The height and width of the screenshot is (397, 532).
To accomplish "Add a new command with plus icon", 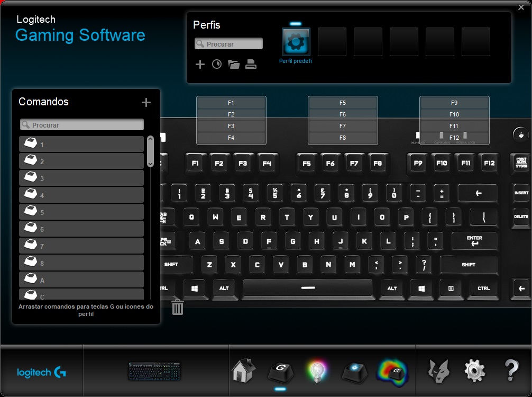I will 146,102.
